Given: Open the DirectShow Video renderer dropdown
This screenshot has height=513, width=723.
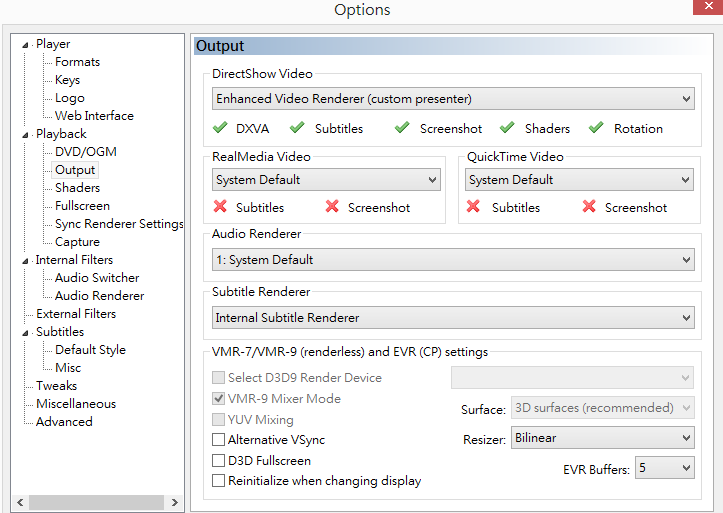Looking at the screenshot, I should (x=454, y=99).
